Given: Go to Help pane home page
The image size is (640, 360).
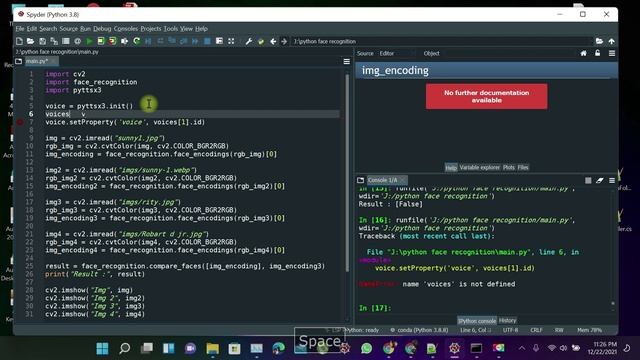Looking at the screenshot, I should pyautogui.click(x=584, y=53).
